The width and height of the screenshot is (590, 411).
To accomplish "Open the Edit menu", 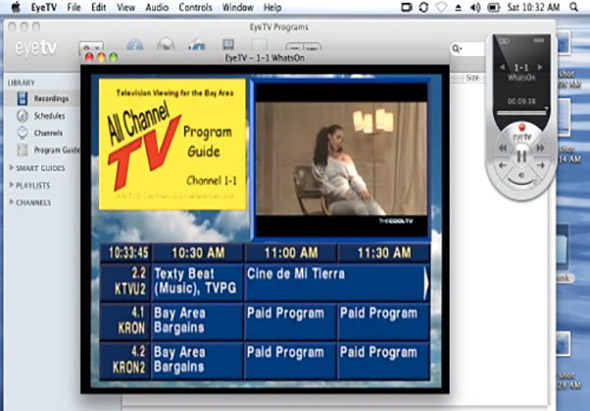I will coord(99,8).
